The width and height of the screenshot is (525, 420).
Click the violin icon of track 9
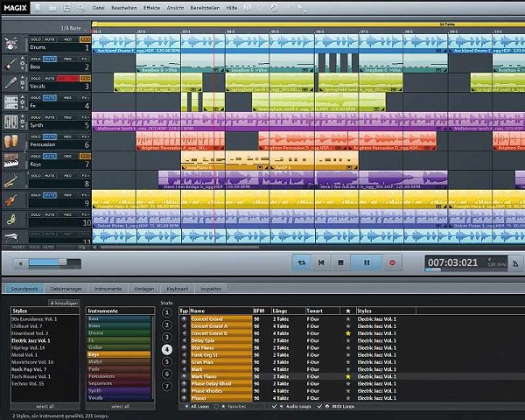(10, 200)
